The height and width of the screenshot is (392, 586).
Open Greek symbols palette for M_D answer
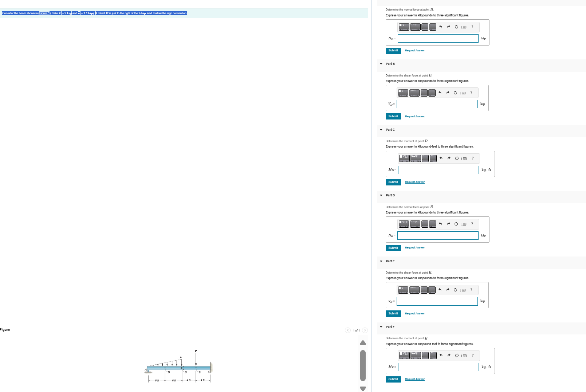pyautogui.click(x=416, y=158)
